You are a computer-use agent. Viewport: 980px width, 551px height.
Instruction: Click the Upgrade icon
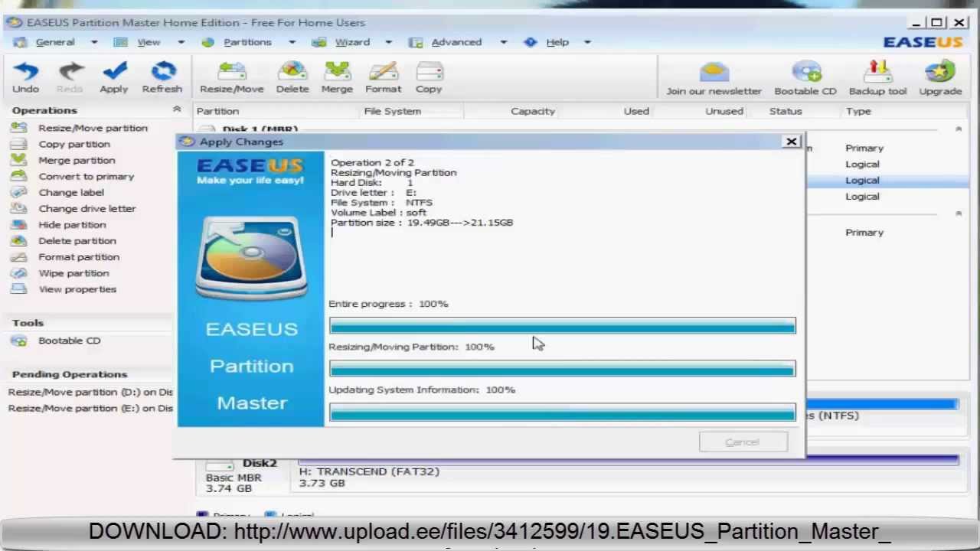940,73
